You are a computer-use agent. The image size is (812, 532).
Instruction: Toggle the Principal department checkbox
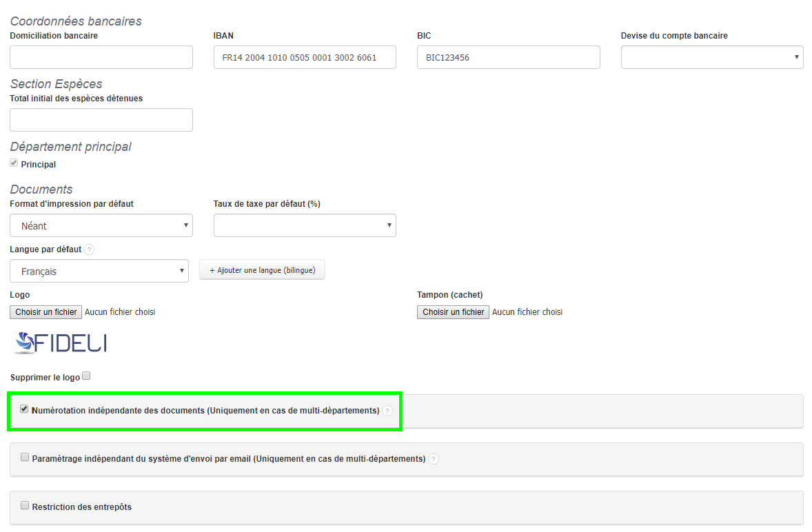(14, 163)
